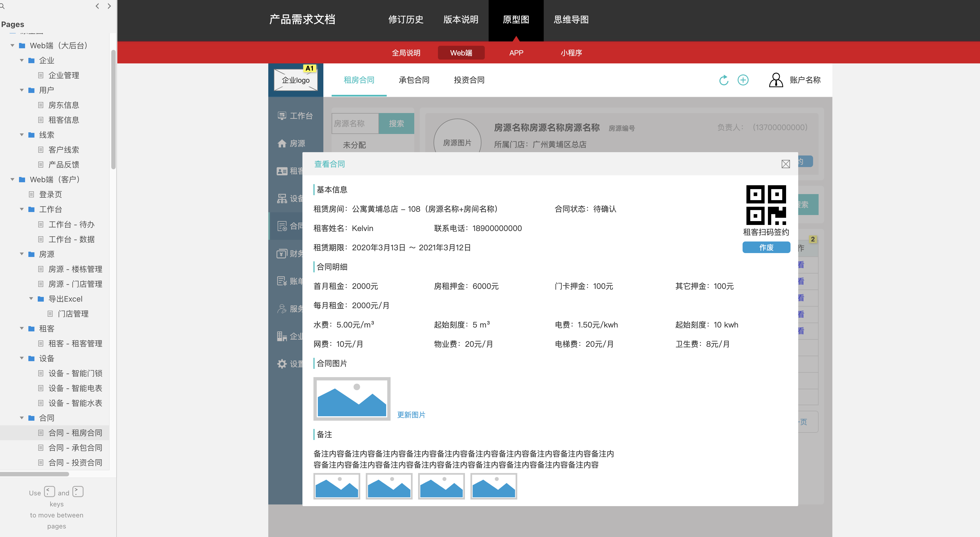Screen dimensions: 980x537
Task: Open 工作台 - 待办 page
Action: click(71, 224)
